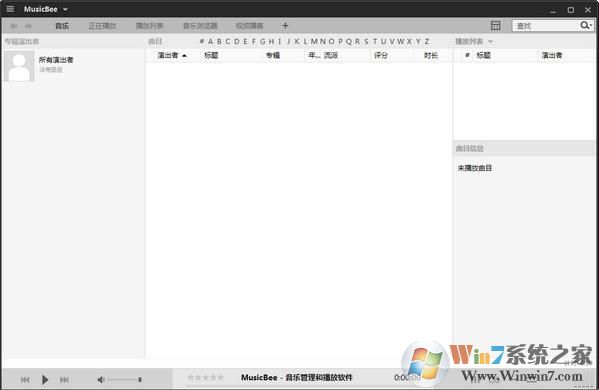Jump to letter G in alphabet bar

[x=263, y=41]
